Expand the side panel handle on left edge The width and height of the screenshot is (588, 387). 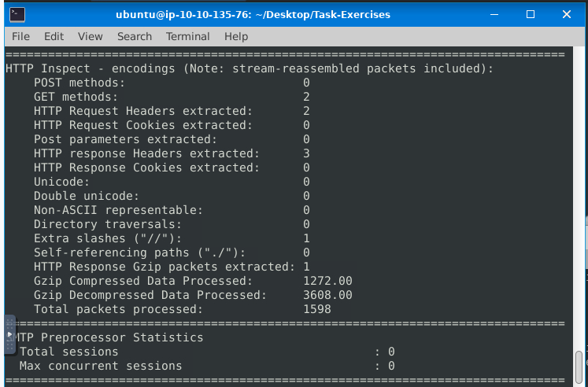pos(9,336)
